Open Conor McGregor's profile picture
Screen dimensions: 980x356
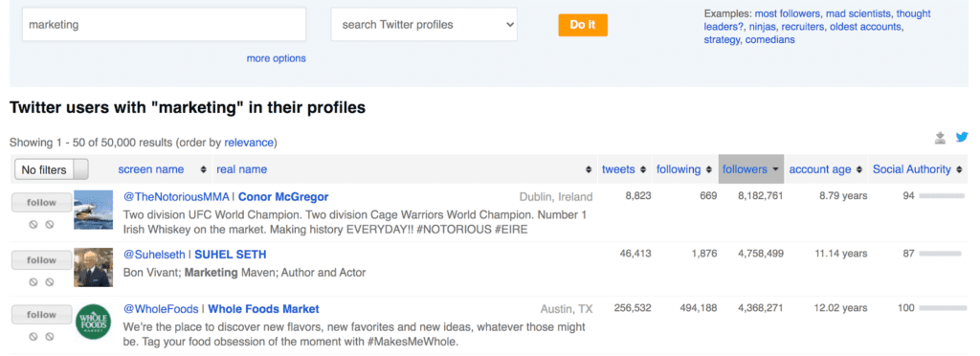(93, 210)
